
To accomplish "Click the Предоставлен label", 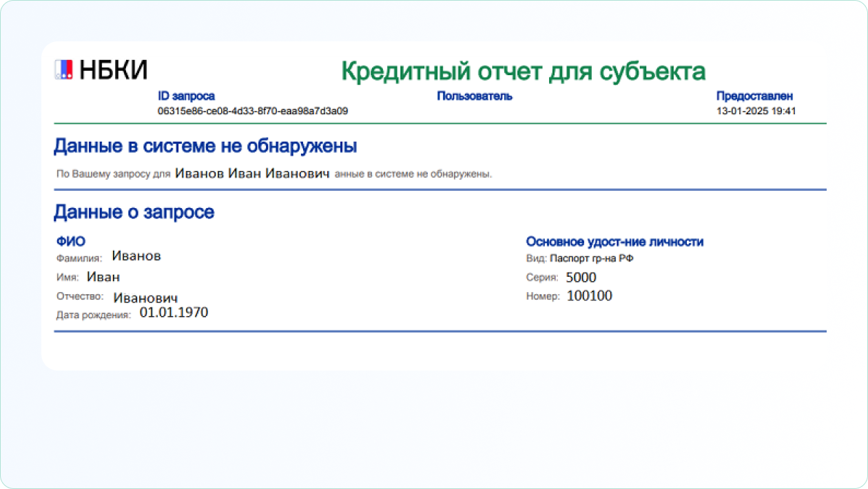I will point(754,96).
